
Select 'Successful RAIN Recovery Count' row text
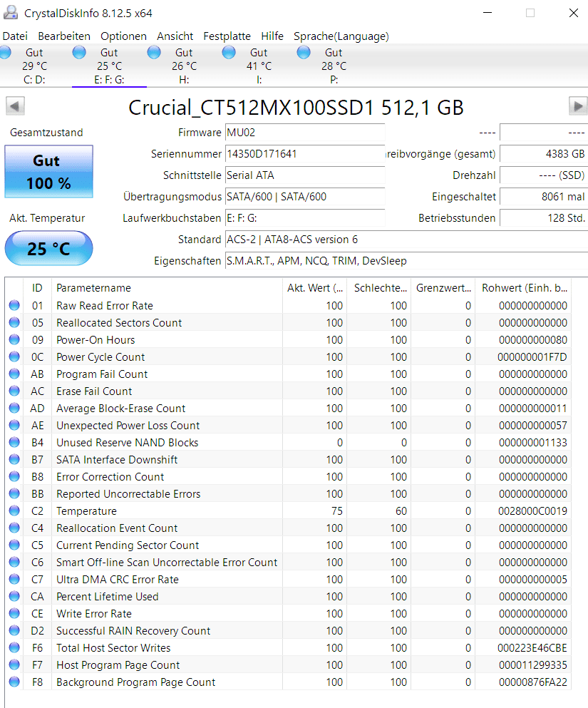click(x=133, y=631)
